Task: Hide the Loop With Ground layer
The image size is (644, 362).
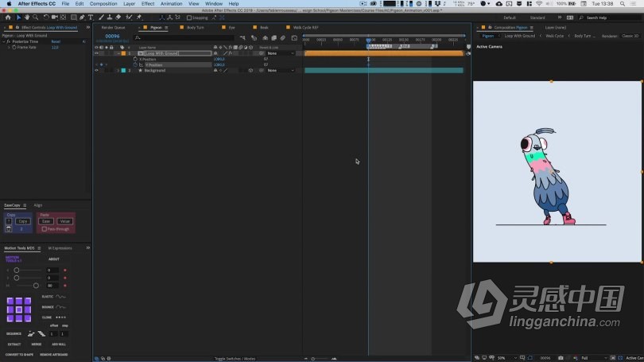Action: pos(96,53)
